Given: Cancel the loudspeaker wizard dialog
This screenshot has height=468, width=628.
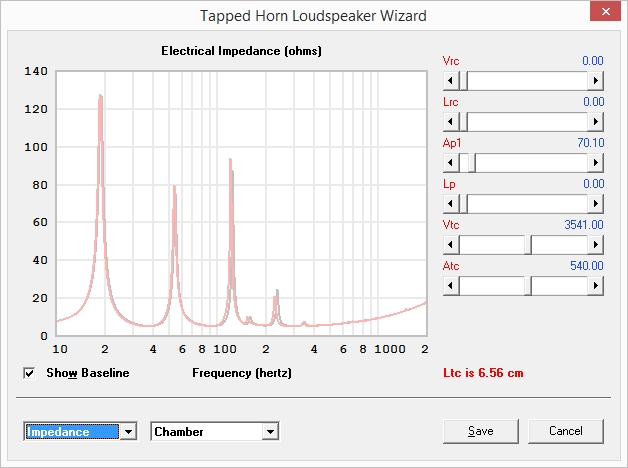Looking at the screenshot, I should pos(566,431).
